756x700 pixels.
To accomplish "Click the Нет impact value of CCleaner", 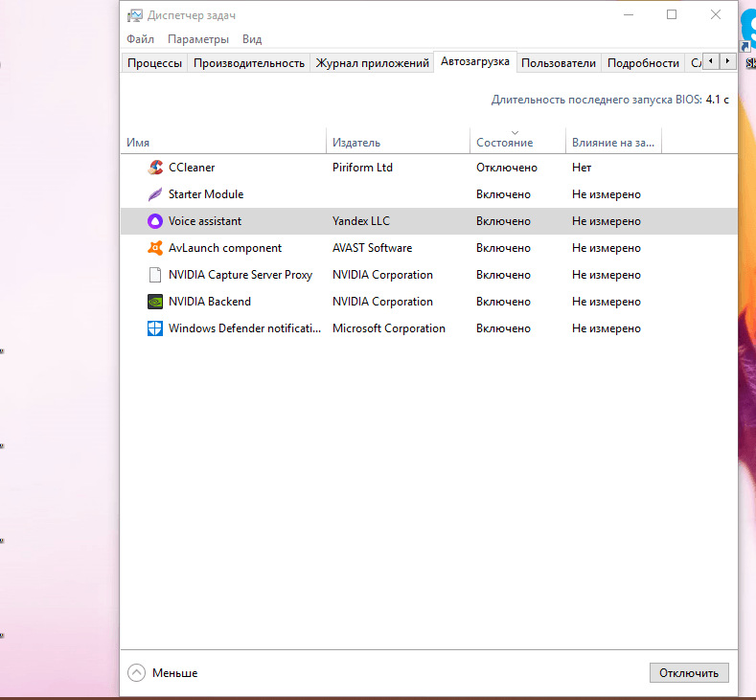I will pyautogui.click(x=582, y=168).
